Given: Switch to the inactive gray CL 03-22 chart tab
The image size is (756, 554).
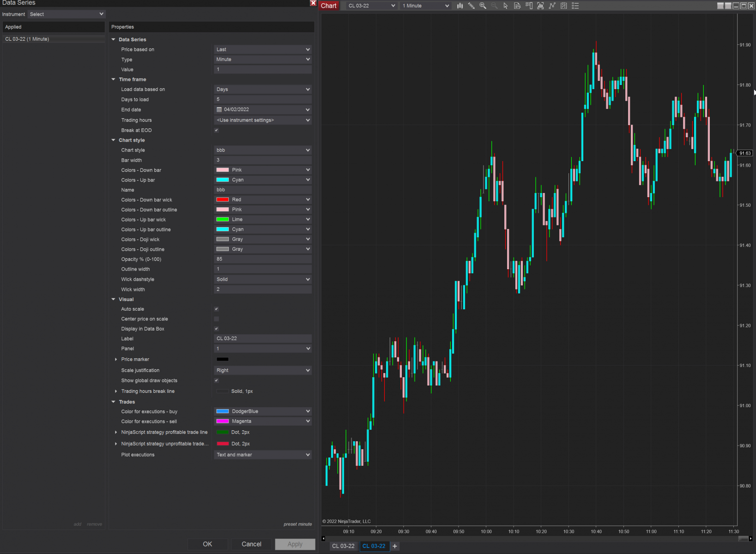Looking at the screenshot, I should coord(343,546).
